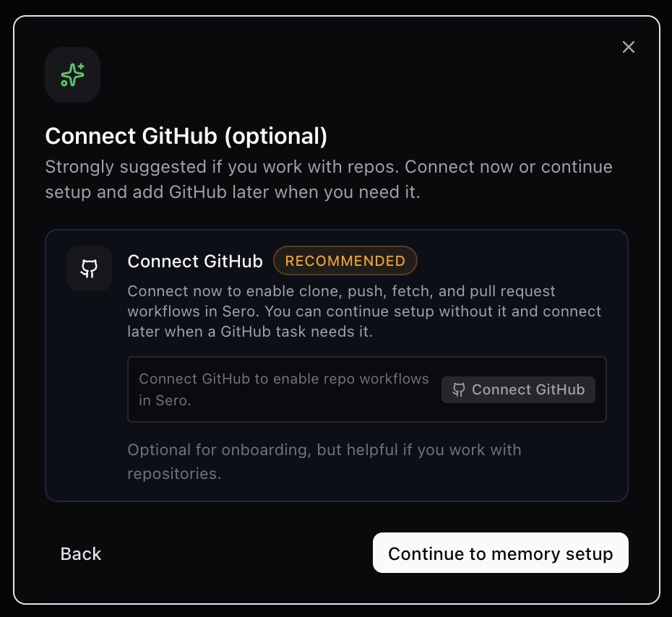Click the GitHub logo inside the Connect button
The height and width of the screenshot is (617, 672).
[459, 389]
